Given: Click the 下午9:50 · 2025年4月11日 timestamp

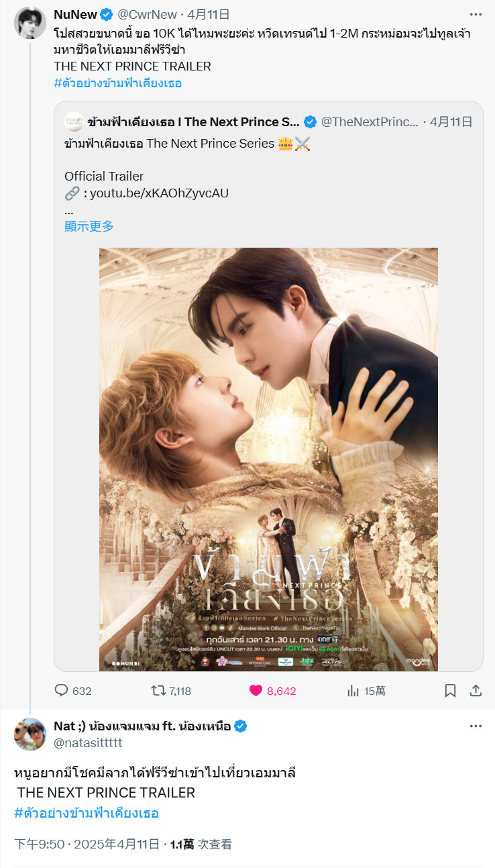Looking at the screenshot, I should 87,845.
